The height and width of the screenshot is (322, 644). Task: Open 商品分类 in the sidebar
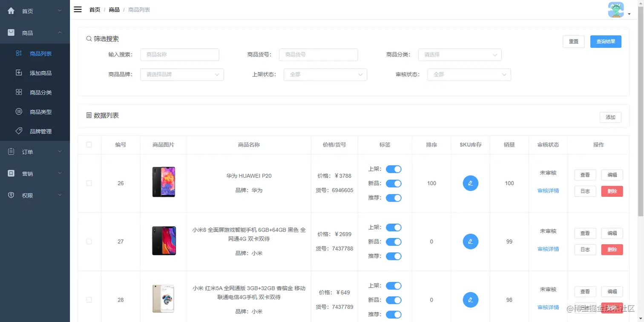tap(35, 92)
